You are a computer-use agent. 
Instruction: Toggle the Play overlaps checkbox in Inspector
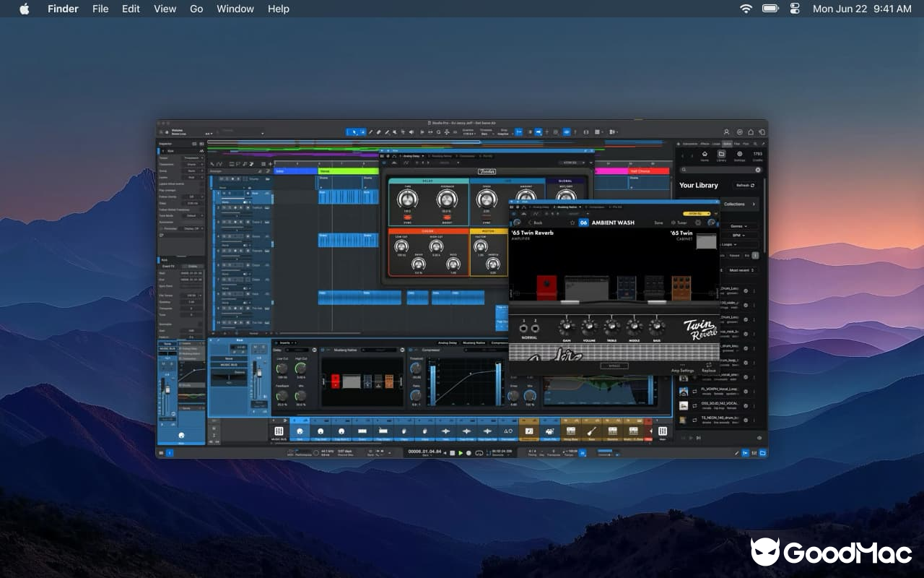[202, 190]
